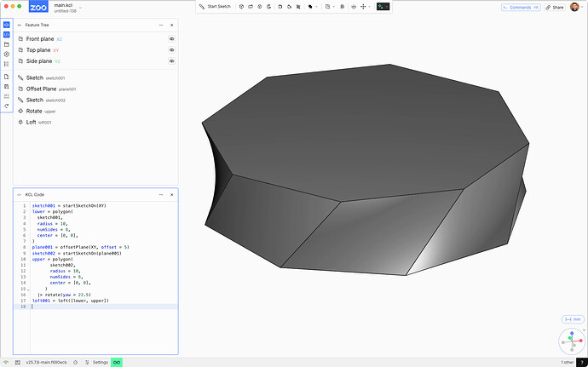The width and height of the screenshot is (588, 367).
Task: Select the Revolve tool in the toolbar
Action: point(268,7)
